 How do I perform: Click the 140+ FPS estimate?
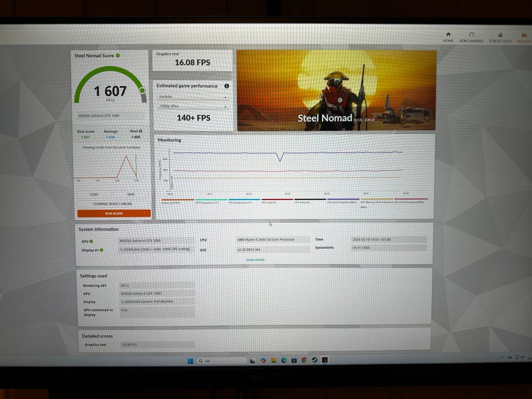pos(193,118)
